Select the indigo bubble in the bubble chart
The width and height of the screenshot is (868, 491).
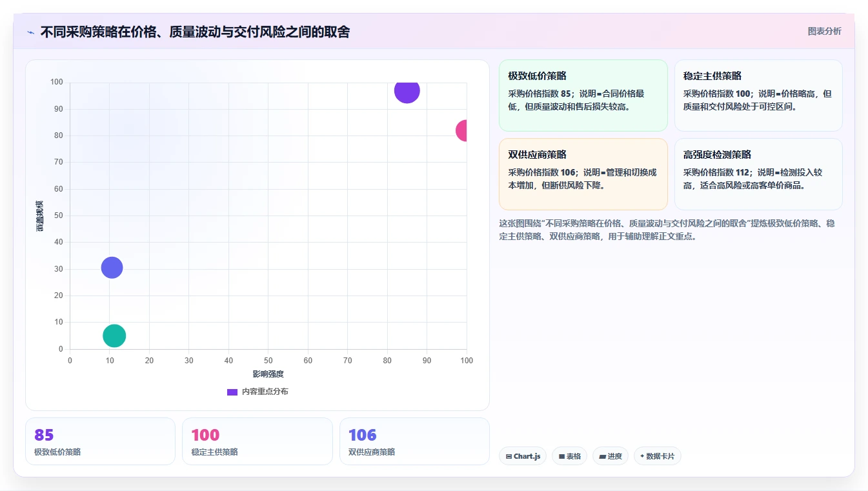click(x=112, y=267)
